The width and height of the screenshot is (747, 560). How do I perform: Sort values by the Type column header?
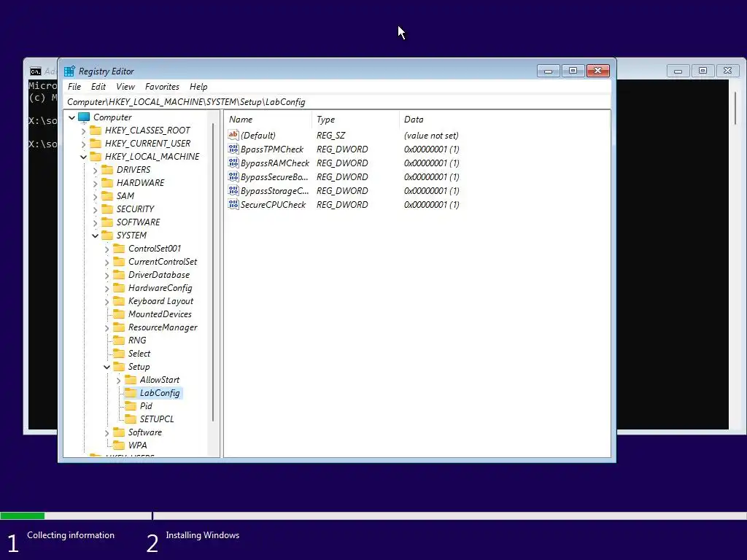click(x=355, y=120)
